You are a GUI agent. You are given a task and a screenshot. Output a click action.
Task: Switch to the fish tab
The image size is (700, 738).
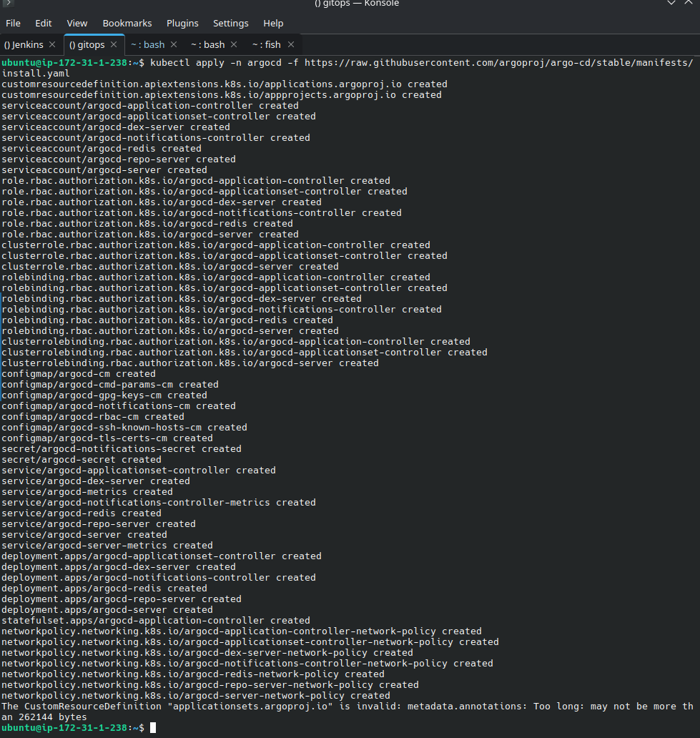point(267,45)
